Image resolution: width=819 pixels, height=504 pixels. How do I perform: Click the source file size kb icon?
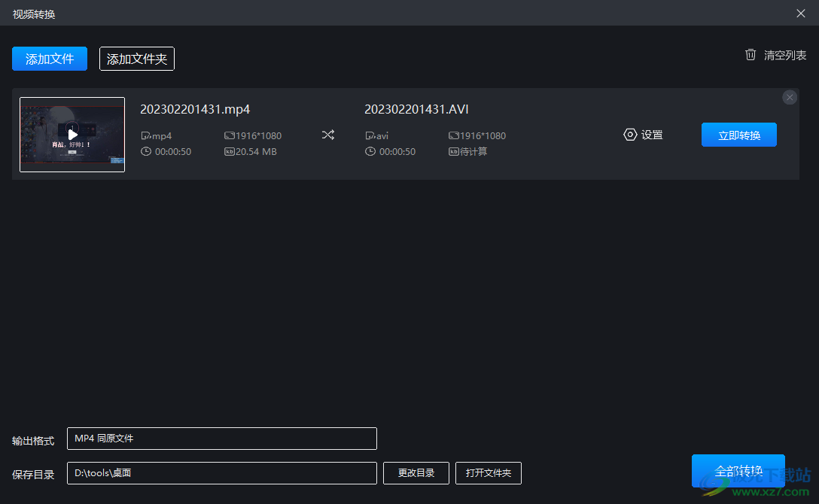pos(229,152)
